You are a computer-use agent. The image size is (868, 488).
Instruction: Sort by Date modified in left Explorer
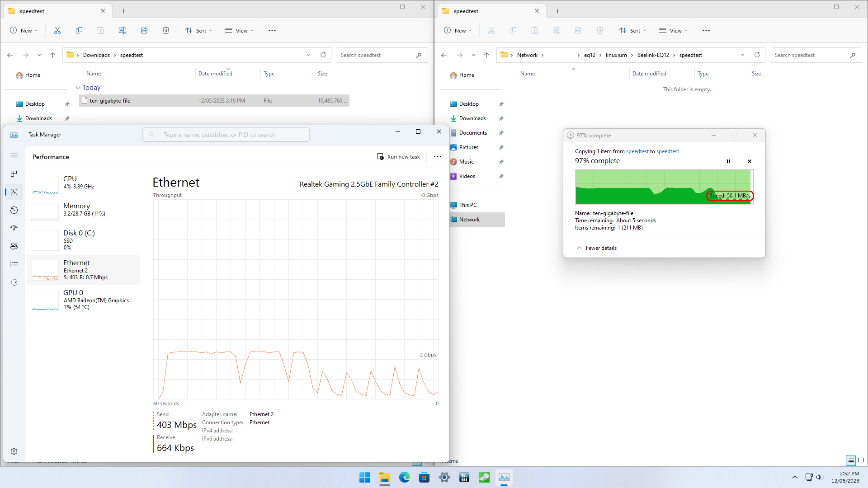coord(215,74)
